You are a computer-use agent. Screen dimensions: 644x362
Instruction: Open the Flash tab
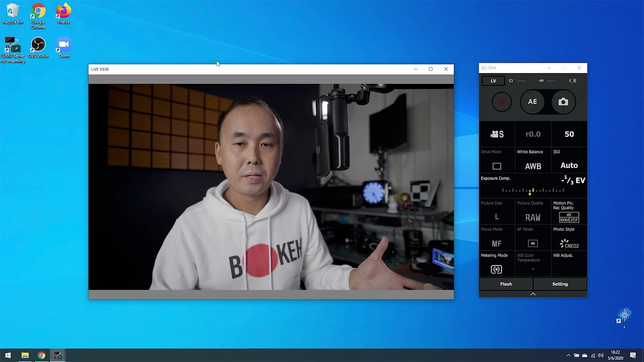pyautogui.click(x=506, y=284)
